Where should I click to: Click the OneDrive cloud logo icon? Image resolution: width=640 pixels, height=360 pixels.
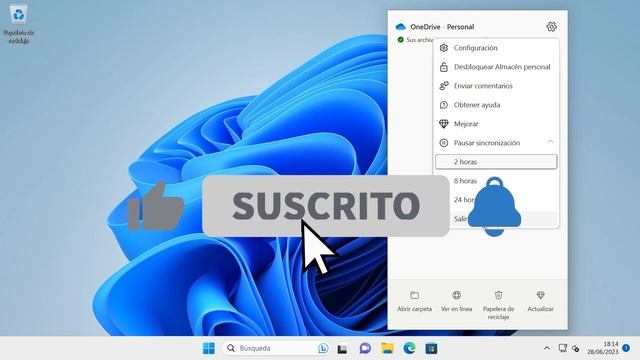pyautogui.click(x=400, y=27)
